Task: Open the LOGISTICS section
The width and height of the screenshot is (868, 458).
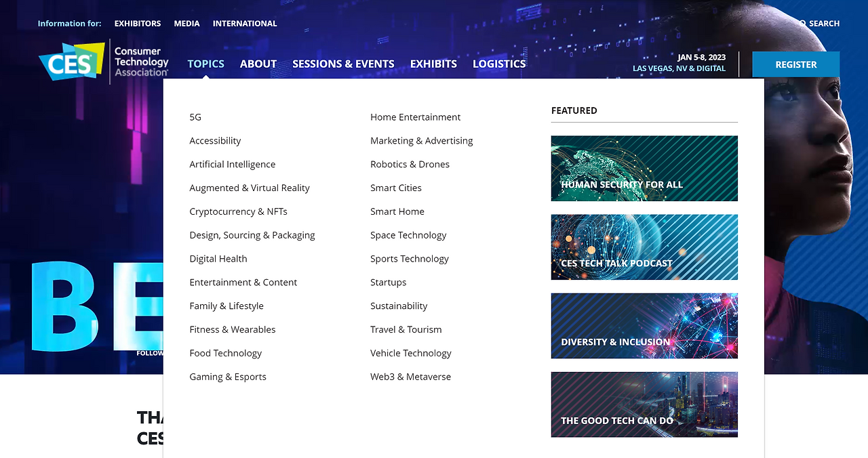Action: point(499,64)
